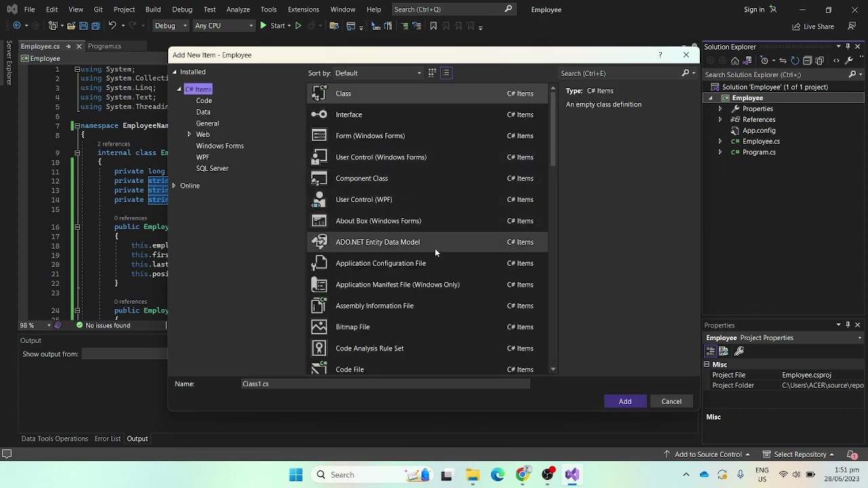This screenshot has height=488, width=868.
Task: Open Property Pages wrench in Properties panel
Action: 739,351
